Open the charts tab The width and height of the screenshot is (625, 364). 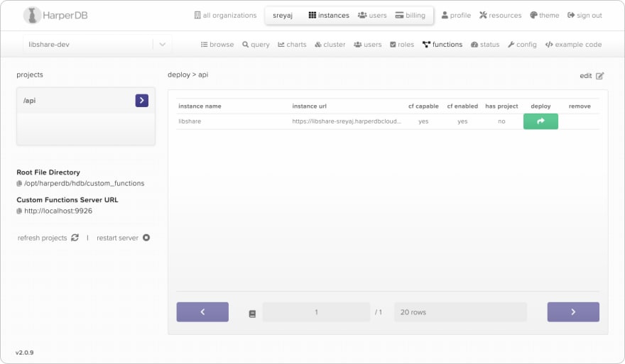(x=292, y=44)
